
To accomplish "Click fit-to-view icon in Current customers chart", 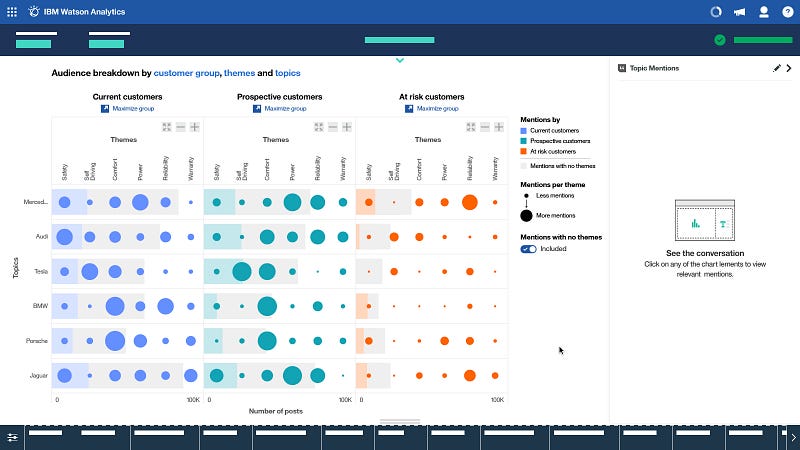I will click(x=167, y=127).
